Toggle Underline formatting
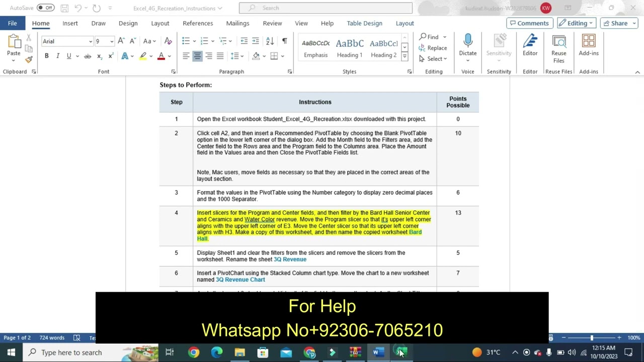Image resolution: width=644 pixels, height=362 pixels. (69, 56)
